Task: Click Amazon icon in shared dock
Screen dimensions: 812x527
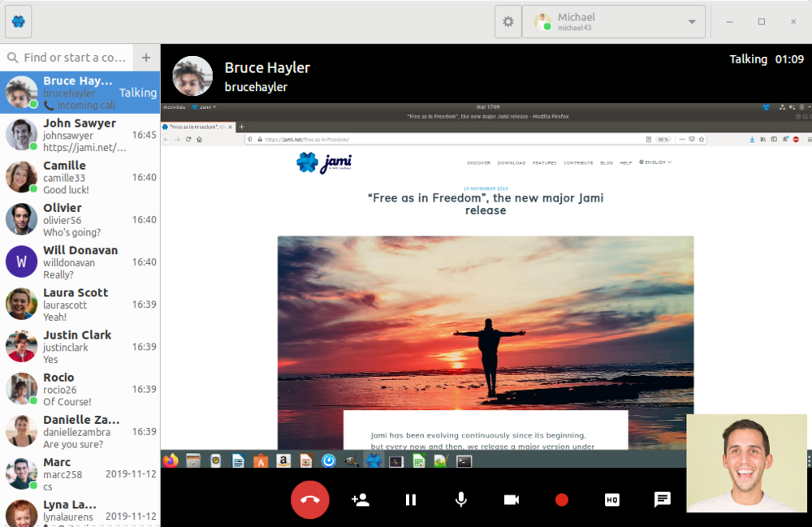Action: click(283, 460)
